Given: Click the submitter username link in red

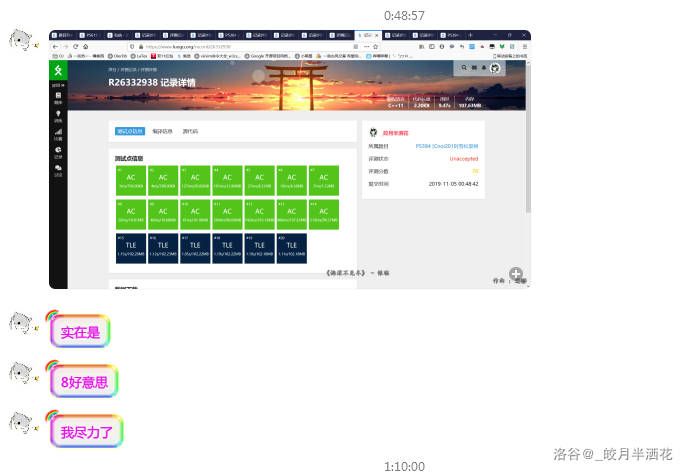Looking at the screenshot, I should (x=396, y=131).
